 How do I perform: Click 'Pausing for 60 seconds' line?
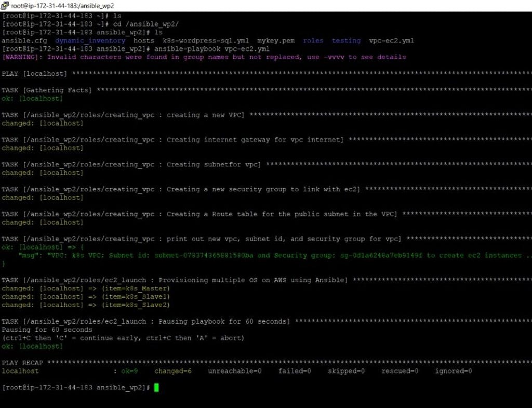point(47,330)
